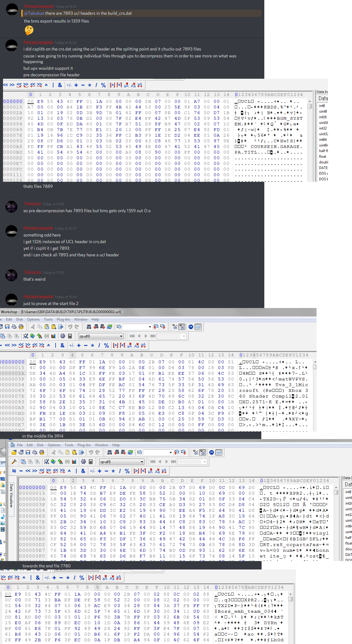Click byte flip (⇋) operation in file 3914 window
This screenshot has width=352, height=644.
[x=14, y=471]
